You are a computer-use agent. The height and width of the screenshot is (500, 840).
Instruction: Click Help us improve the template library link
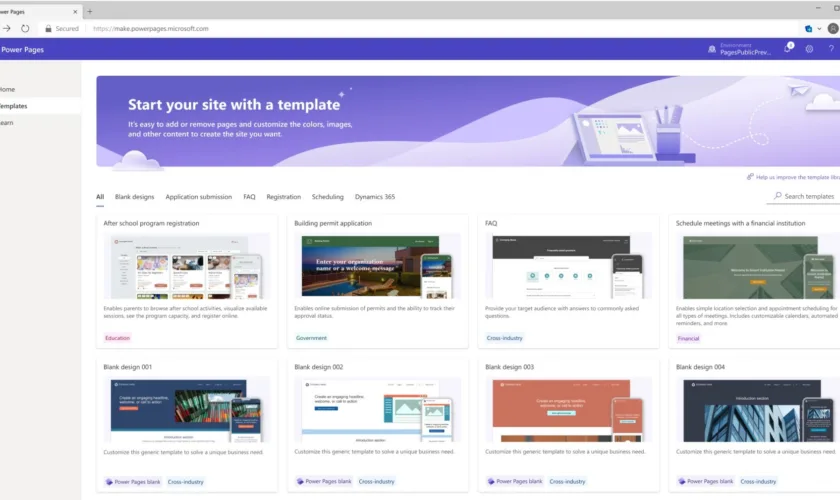click(798, 177)
